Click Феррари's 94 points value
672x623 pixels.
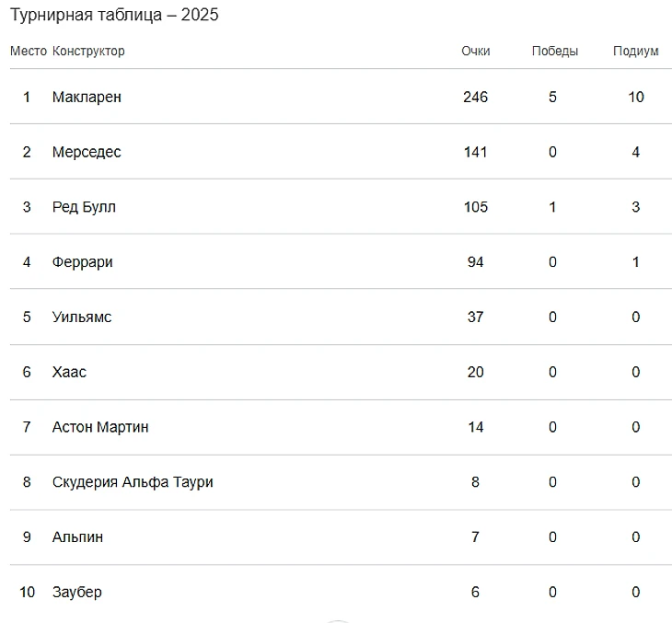click(475, 262)
